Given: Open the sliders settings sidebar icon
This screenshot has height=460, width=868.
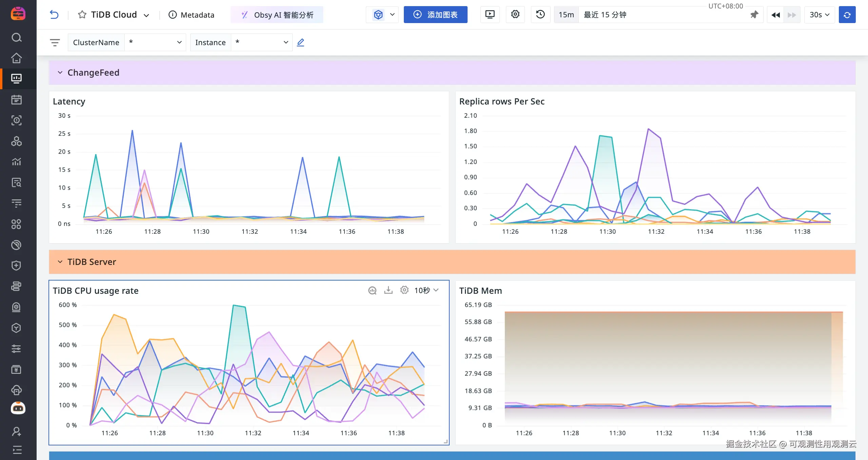Looking at the screenshot, I should pyautogui.click(x=16, y=349).
